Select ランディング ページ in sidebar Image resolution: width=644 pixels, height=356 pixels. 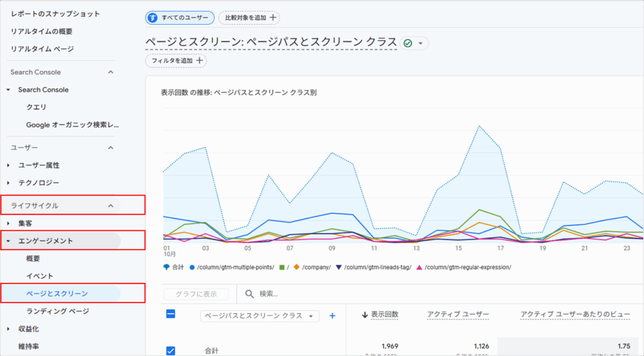[x=57, y=311]
